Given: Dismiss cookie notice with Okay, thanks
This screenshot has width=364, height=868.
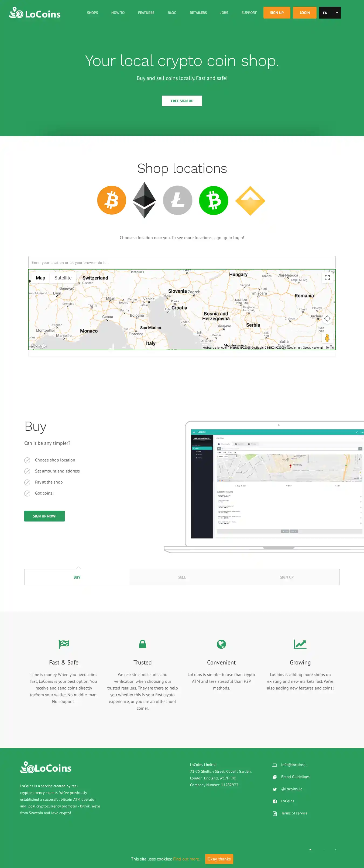Looking at the screenshot, I should pyautogui.click(x=219, y=859).
